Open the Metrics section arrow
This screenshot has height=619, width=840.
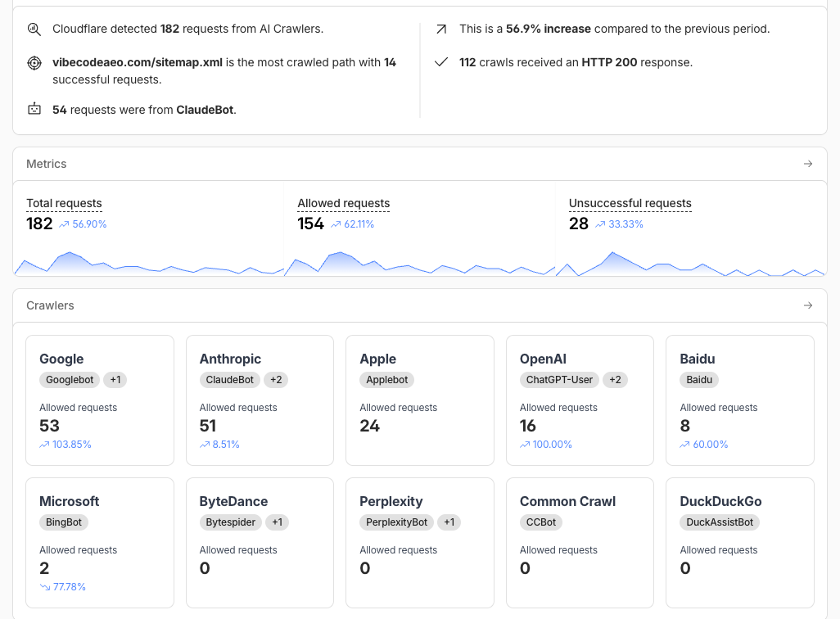pos(808,164)
